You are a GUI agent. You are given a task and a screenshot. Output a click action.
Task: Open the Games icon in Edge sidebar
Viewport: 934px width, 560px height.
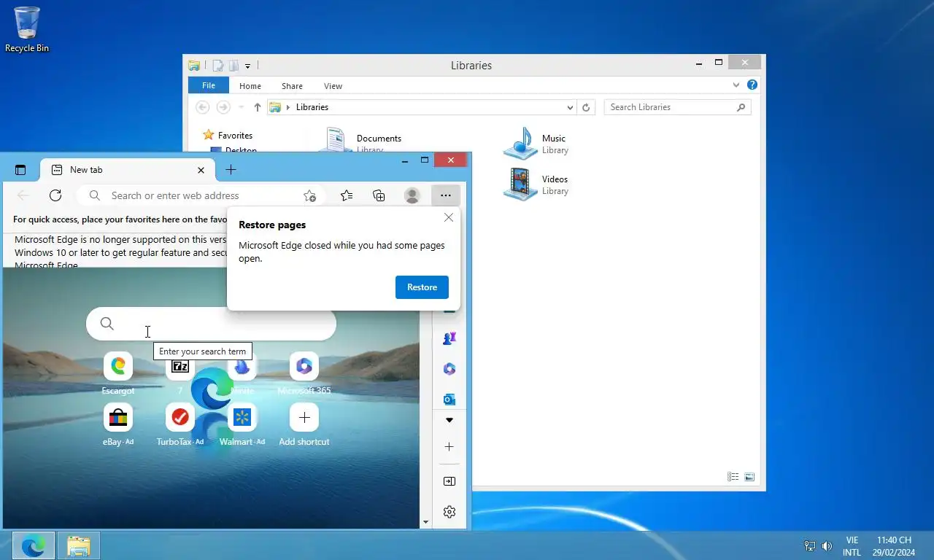449,338
